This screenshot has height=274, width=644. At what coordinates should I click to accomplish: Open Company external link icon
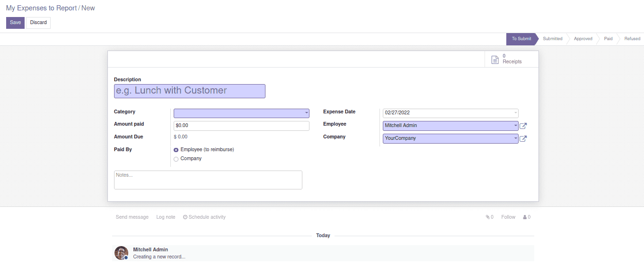523,139
